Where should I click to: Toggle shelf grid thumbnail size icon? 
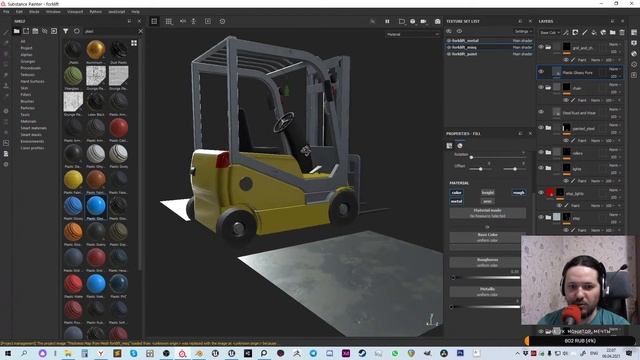pos(134,43)
